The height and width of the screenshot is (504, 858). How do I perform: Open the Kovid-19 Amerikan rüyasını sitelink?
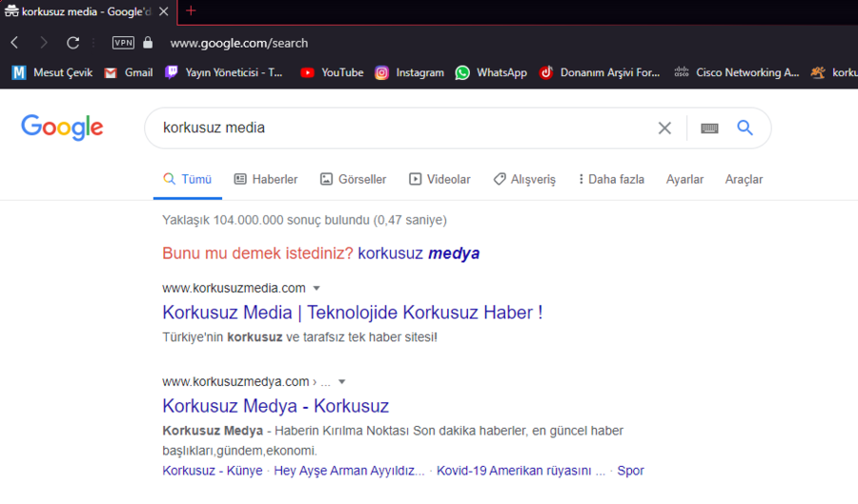click(521, 471)
